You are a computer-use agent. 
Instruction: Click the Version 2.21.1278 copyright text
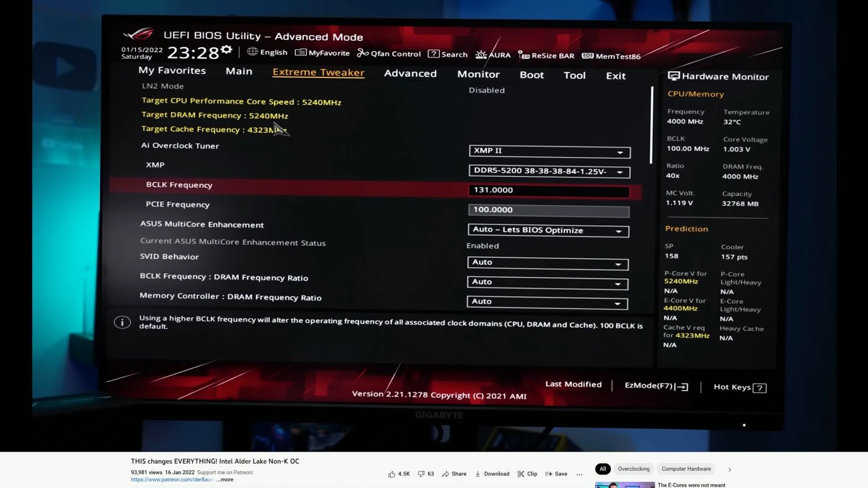pyautogui.click(x=439, y=395)
